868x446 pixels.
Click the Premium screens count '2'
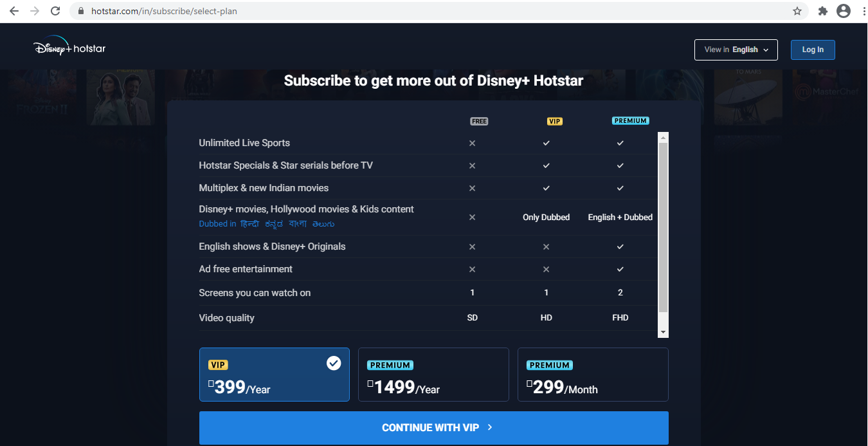[620, 293]
